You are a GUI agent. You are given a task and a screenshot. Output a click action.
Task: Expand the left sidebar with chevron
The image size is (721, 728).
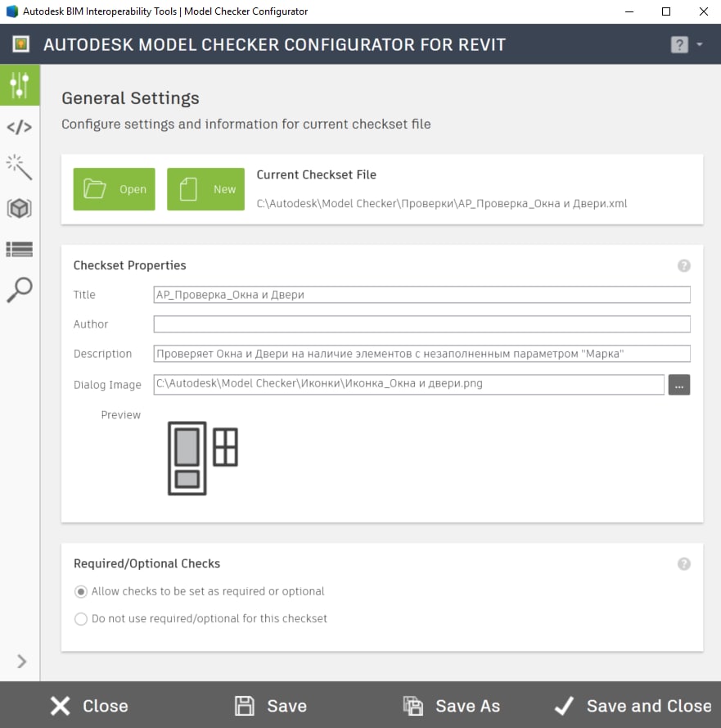coord(21,662)
